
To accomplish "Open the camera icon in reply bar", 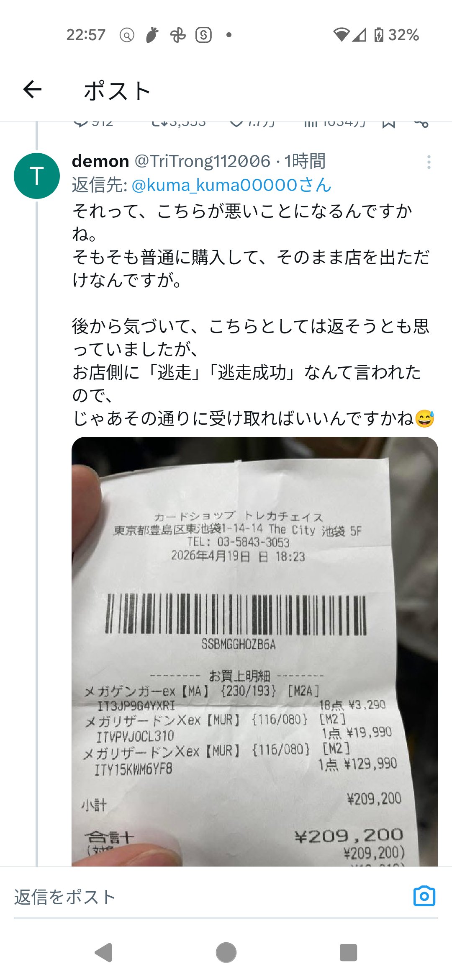I will pos(424,897).
